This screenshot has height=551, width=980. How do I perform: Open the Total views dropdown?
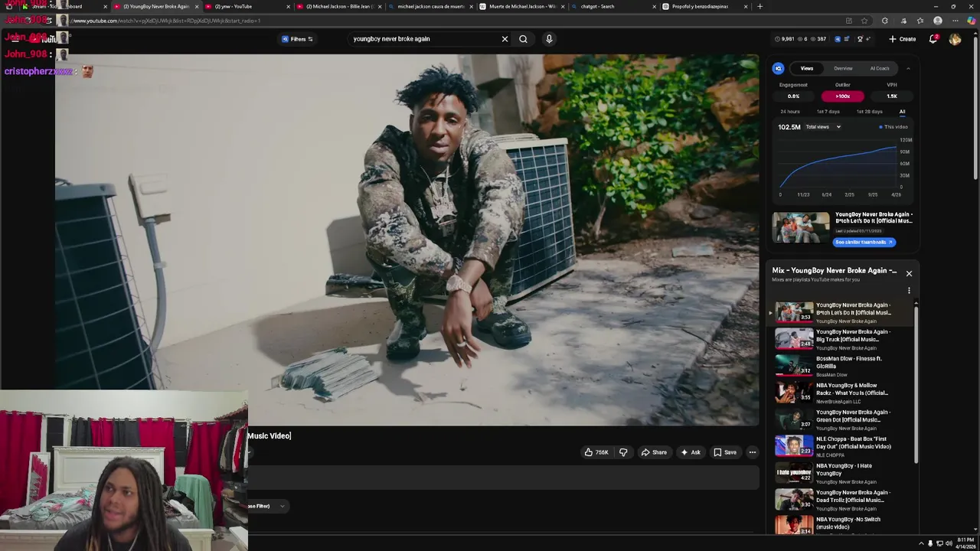(x=823, y=127)
